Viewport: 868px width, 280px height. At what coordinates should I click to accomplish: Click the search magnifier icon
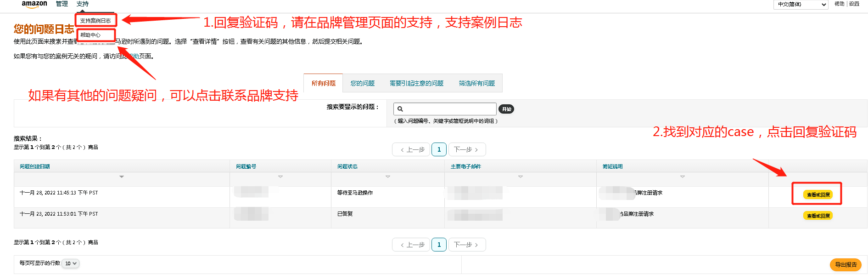coord(400,109)
